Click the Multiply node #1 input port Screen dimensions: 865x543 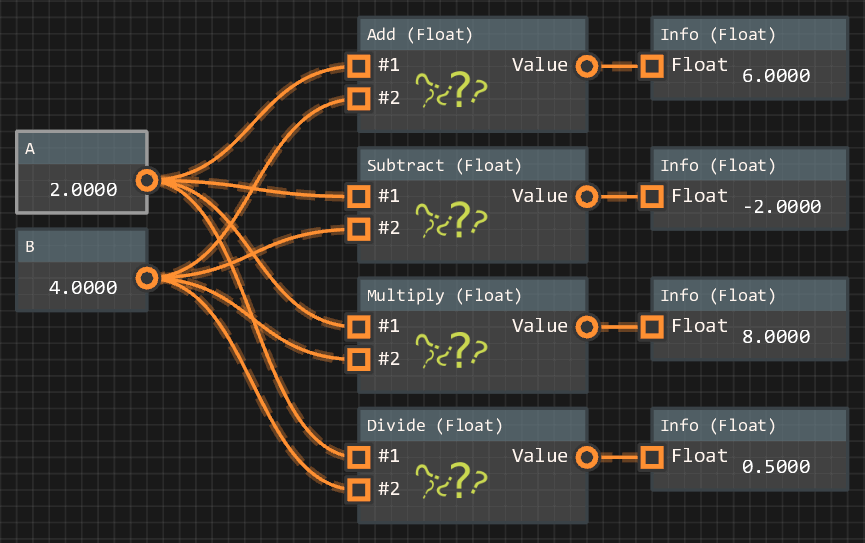(x=359, y=327)
